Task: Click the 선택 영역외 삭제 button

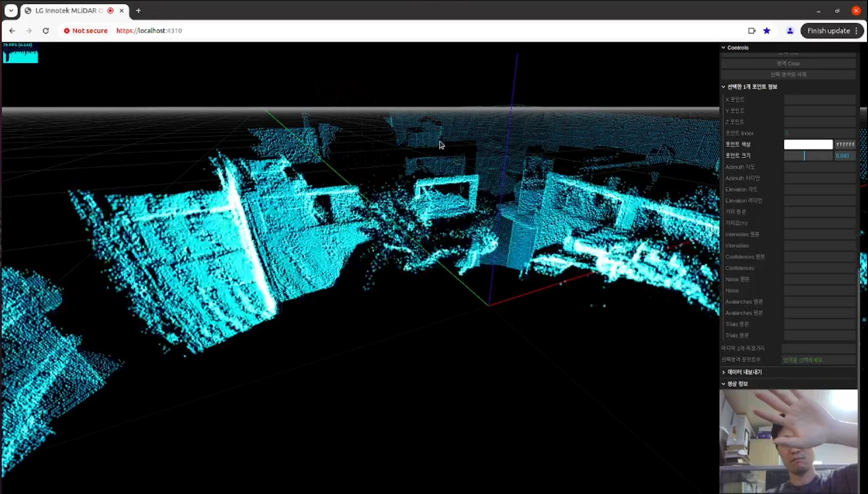Action: pos(788,75)
